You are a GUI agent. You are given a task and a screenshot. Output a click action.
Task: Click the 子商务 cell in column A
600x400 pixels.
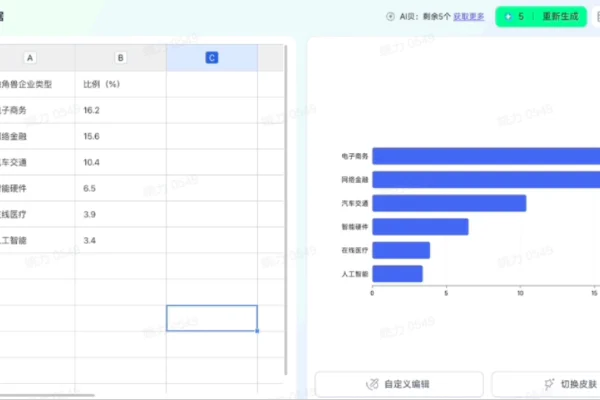click(38, 110)
